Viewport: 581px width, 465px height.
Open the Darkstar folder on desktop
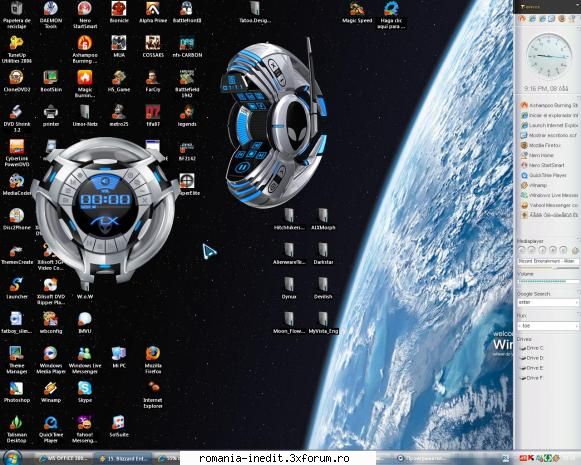pos(323,253)
